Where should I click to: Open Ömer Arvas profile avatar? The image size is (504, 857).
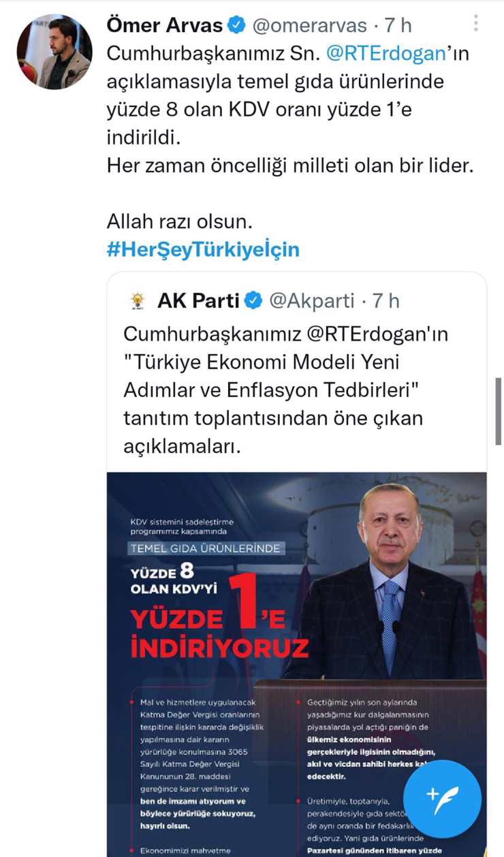(54, 52)
